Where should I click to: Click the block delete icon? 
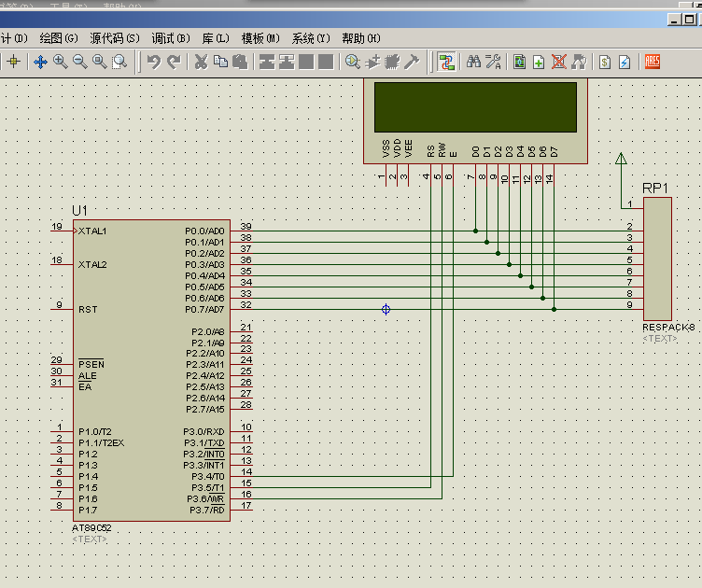(327, 62)
